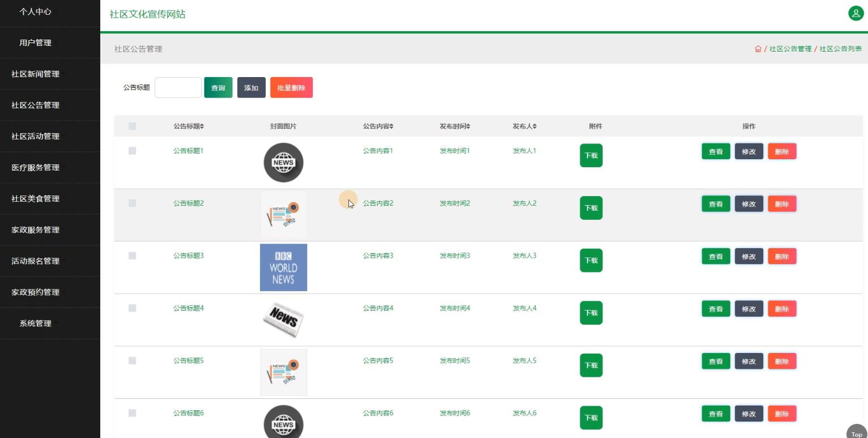Delete 公告标题3 with the 删除 button

point(782,256)
